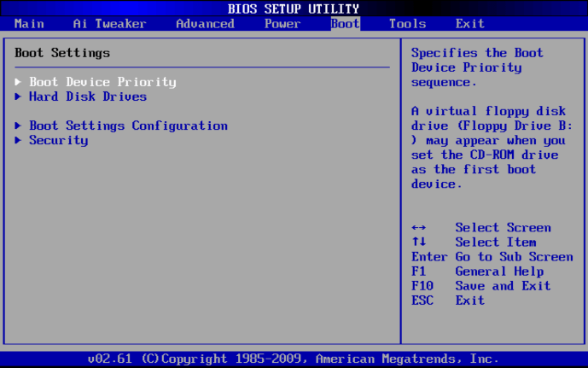Screen dimensions: 588x368
Task: Click the Enter key label
Action: (x=429, y=257)
